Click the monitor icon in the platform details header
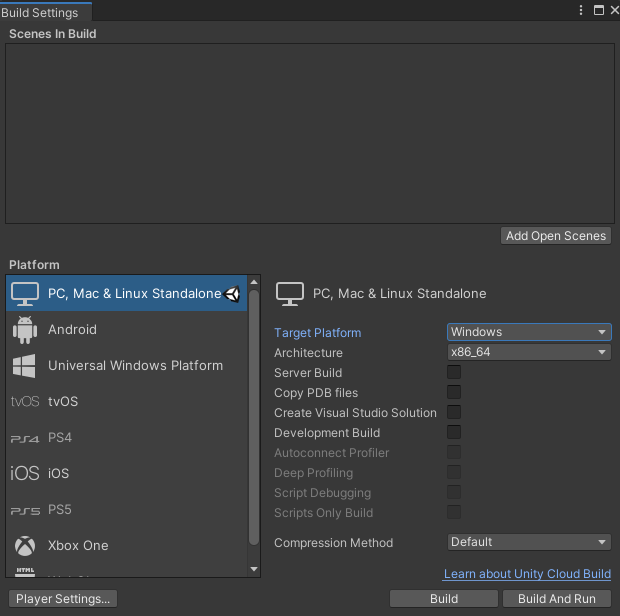The image size is (620, 616). [x=290, y=294]
